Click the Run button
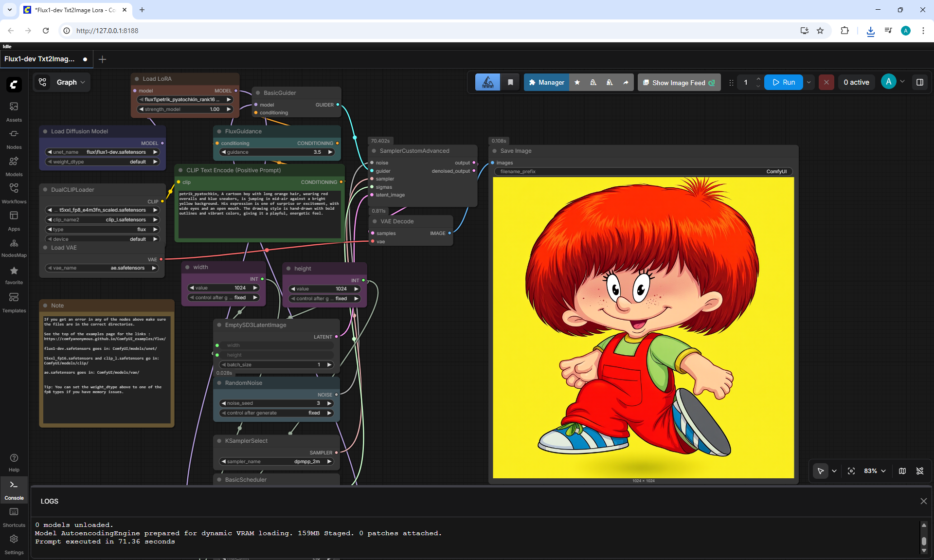 pyautogui.click(x=784, y=82)
